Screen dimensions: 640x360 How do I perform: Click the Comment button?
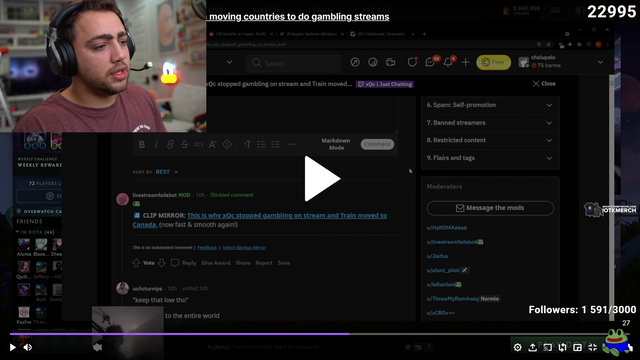(377, 144)
